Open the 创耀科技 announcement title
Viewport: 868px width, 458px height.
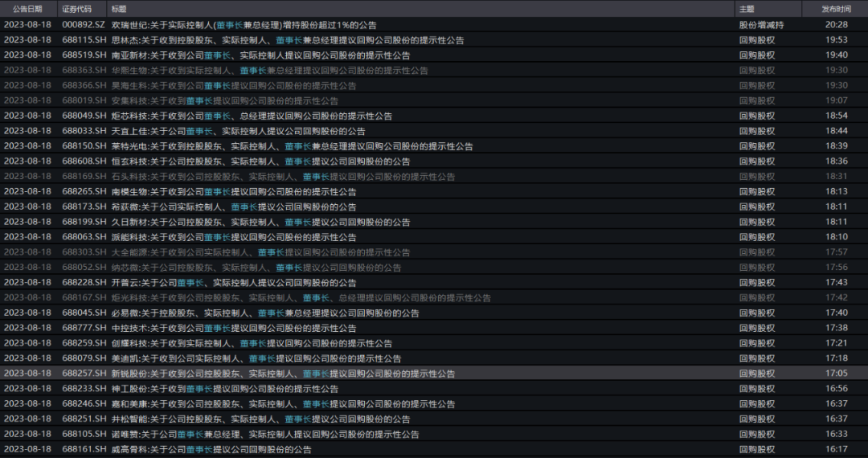click(252, 343)
